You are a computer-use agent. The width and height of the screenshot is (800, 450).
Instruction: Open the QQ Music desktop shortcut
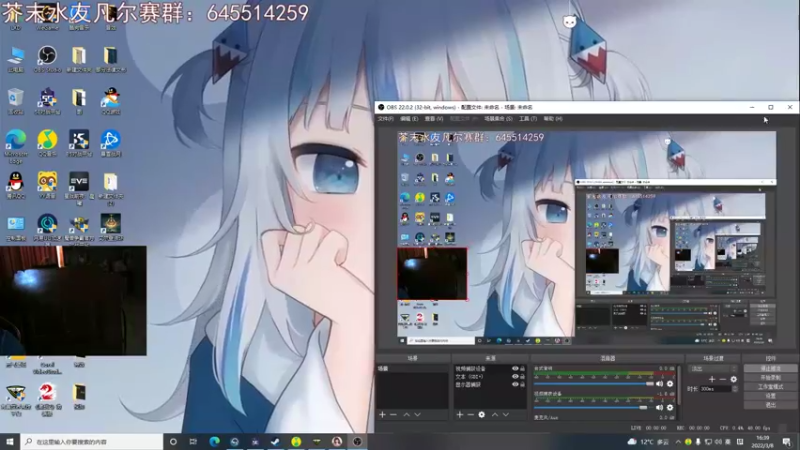pos(47,143)
